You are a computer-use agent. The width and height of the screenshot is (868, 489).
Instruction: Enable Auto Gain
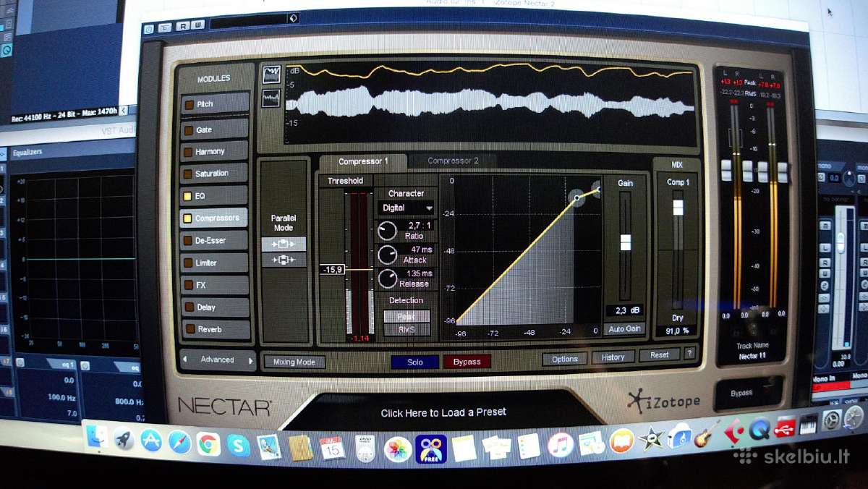pyautogui.click(x=624, y=328)
